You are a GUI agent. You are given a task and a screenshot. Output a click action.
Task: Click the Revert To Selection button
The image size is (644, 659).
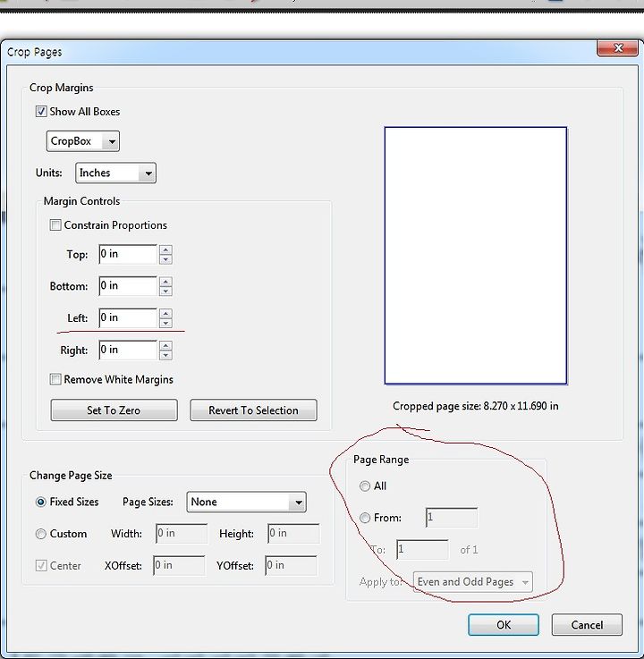(x=253, y=410)
